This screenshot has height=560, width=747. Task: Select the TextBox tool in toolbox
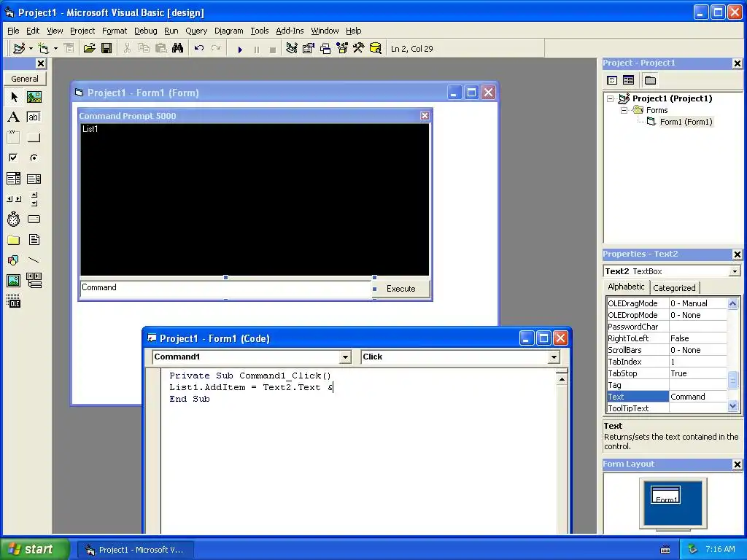point(34,117)
